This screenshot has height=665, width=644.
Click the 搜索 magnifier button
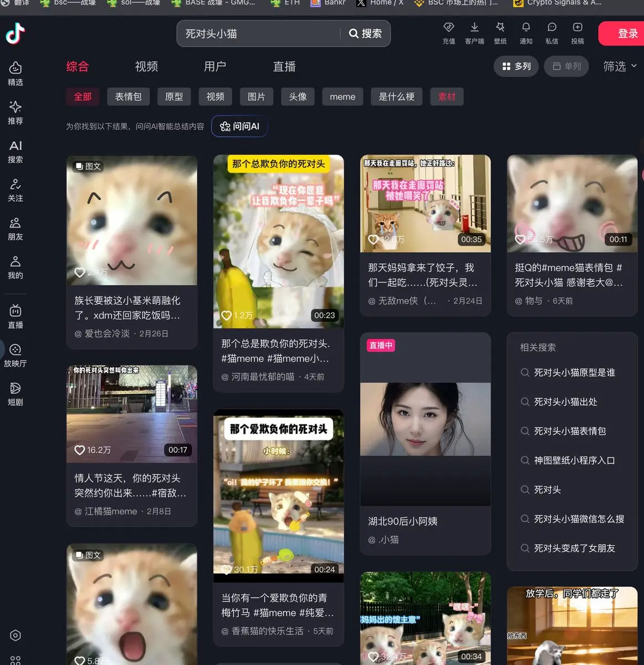365,34
